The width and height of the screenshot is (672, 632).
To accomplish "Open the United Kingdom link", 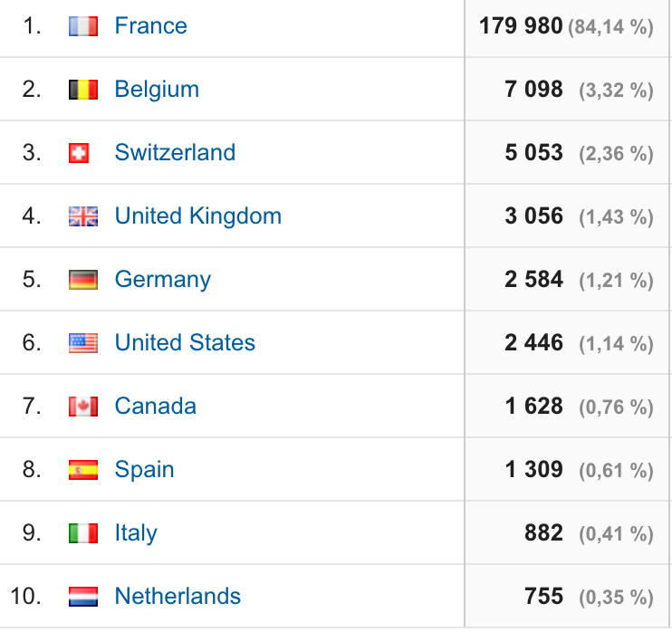I will click(x=197, y=215).
